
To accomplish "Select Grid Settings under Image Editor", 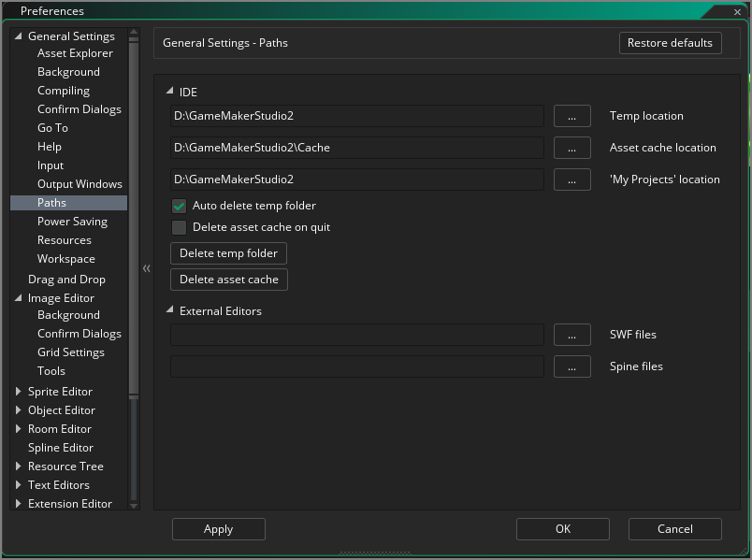I will (x=71, y=352).
